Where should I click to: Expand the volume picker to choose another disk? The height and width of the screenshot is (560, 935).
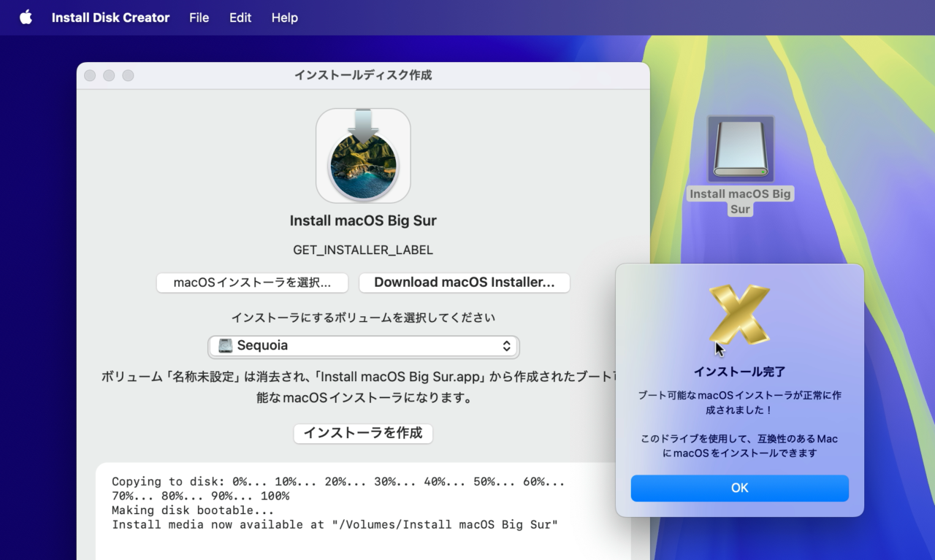pos(363,345)
